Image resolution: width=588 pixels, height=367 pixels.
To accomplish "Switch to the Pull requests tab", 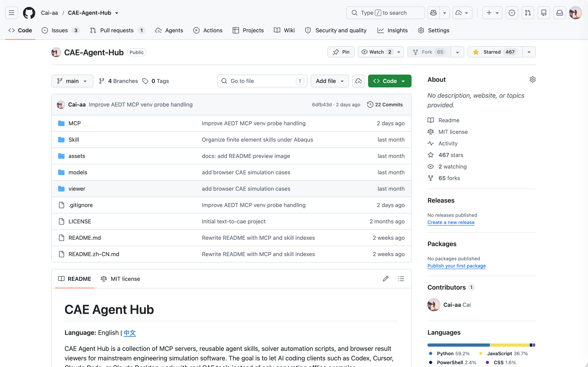I will 118,30.
